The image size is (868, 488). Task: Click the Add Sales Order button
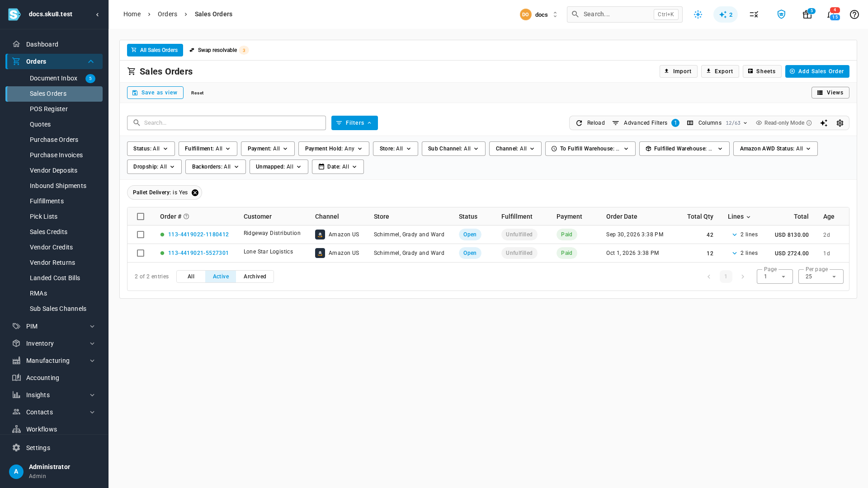click(x=817, y=71)
